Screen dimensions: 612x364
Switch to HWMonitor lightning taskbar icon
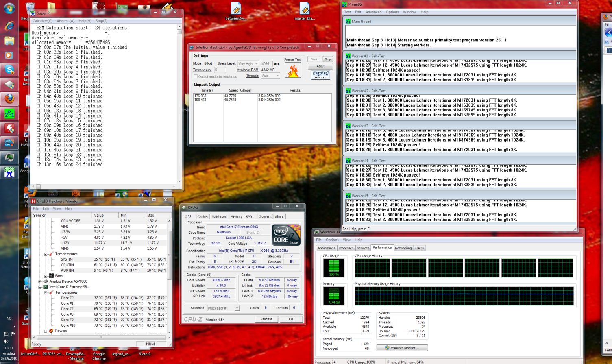click(9, 128)
